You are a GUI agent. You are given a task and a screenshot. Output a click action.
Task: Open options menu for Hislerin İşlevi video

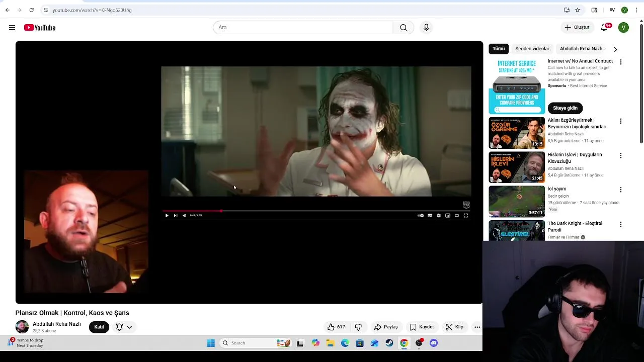(x=621, y=155)
